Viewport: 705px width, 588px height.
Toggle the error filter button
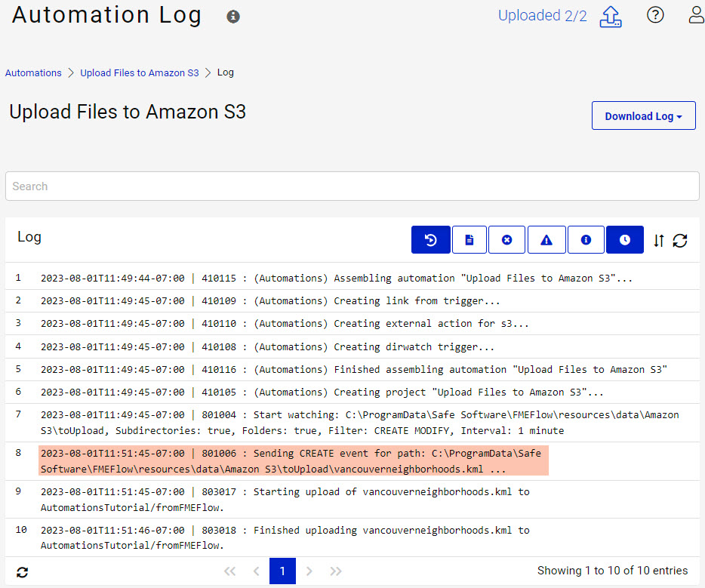coord(506,240)
